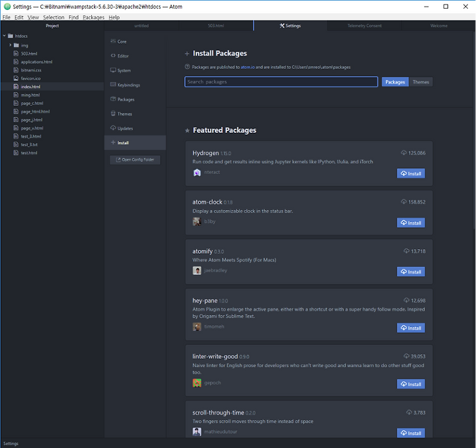Click the mathieudutour author avatar
Viewport: 476px width, 448px height.
[x=197, y=431]
